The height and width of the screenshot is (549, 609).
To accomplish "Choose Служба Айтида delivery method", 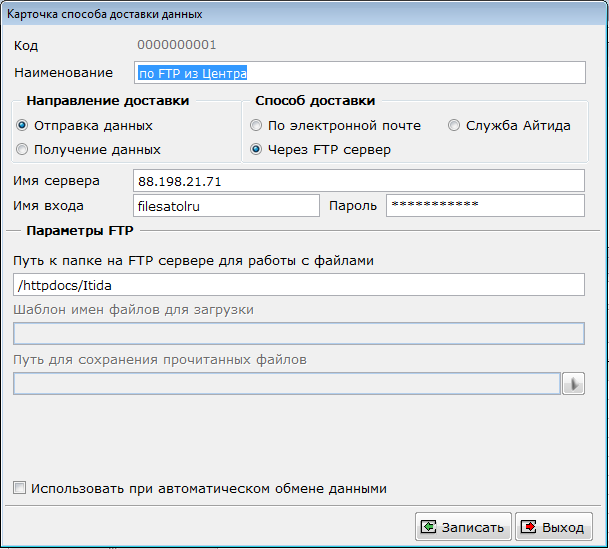I will click(454, 125).
